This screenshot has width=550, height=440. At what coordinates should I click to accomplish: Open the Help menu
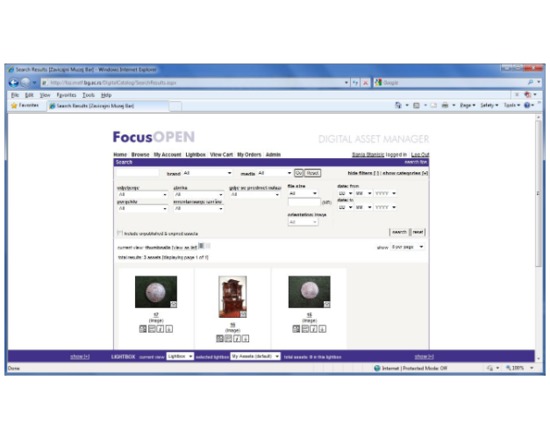[106, 95]
